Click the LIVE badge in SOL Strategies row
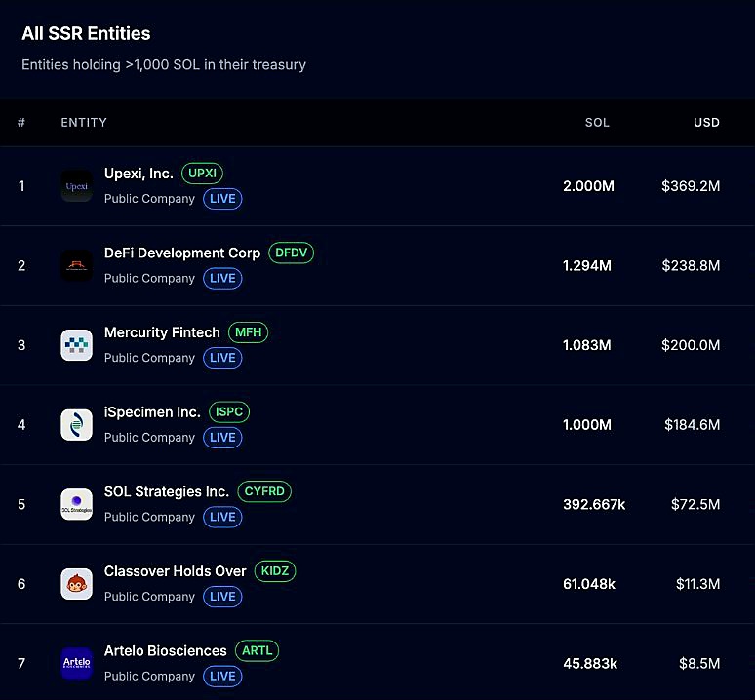This screenshot has width=755, height=700. 222,517
